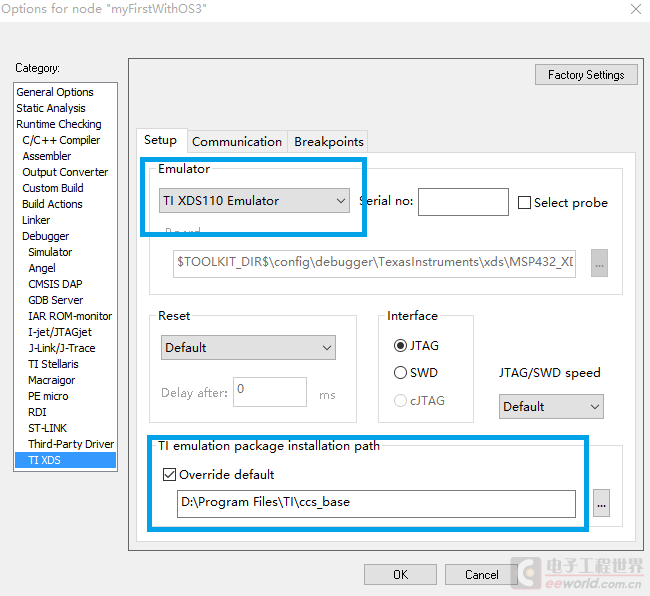
Task: Select the SWD interface radio button
Action: pyautogui.click(x=400, y=373)
